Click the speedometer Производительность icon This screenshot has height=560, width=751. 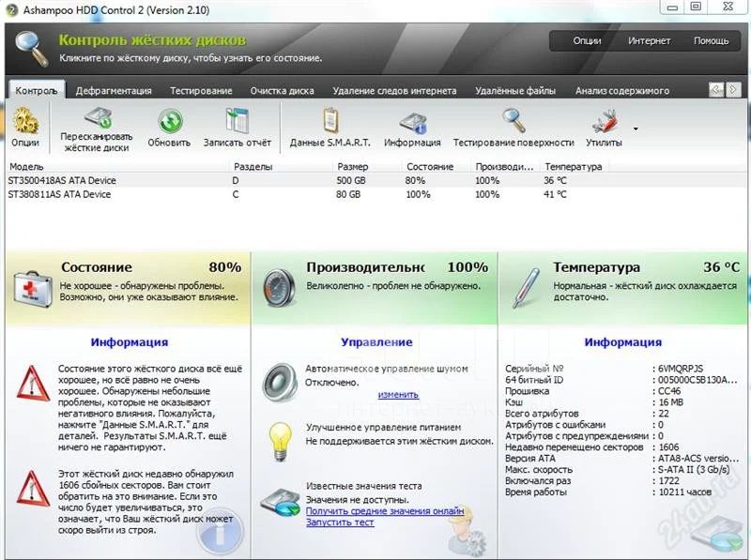pos(278,288)
